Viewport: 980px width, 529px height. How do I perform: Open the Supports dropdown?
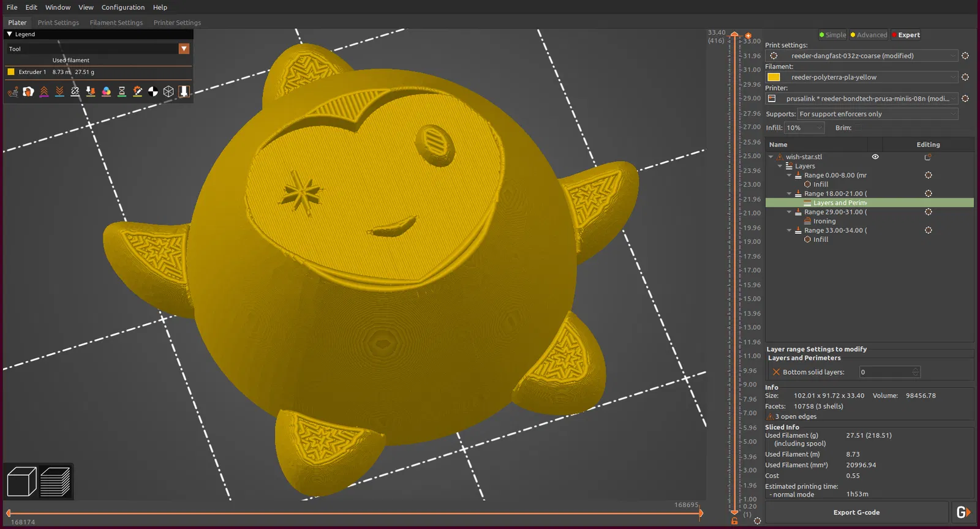(877, 114)
